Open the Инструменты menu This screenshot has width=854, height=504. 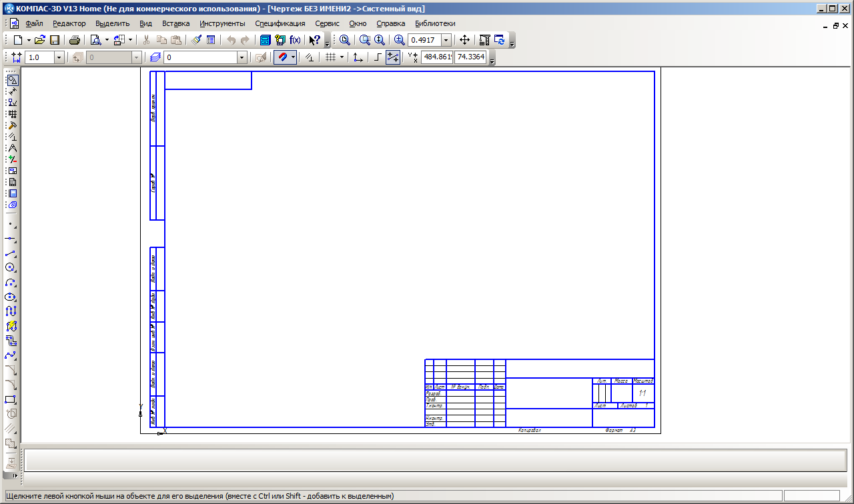(222, 23)
